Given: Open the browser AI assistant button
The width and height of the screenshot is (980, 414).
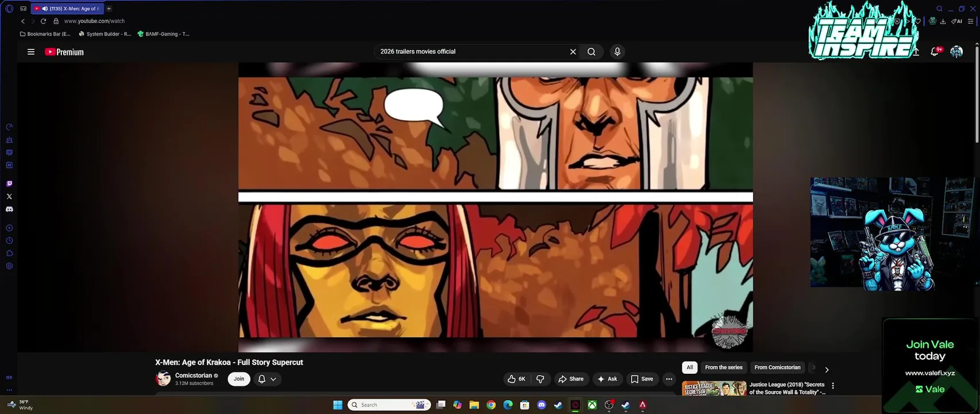Looking at the screenshot, I should 957,21.
